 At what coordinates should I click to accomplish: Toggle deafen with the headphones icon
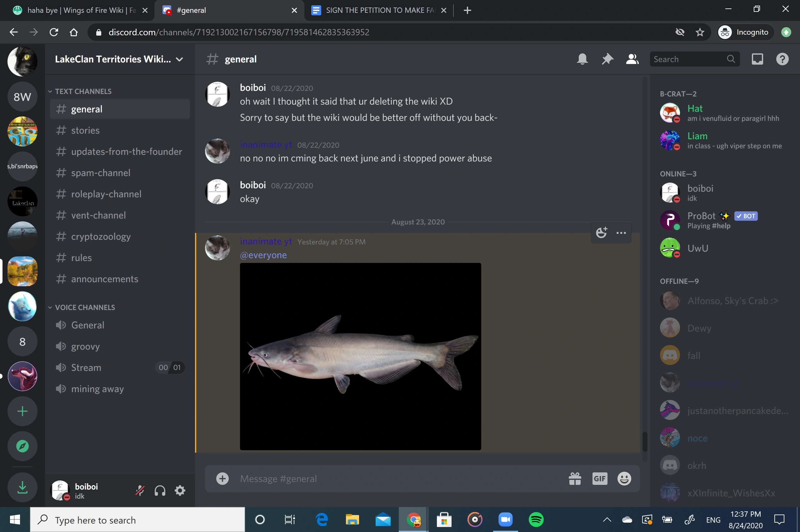[x=160, y=490]
